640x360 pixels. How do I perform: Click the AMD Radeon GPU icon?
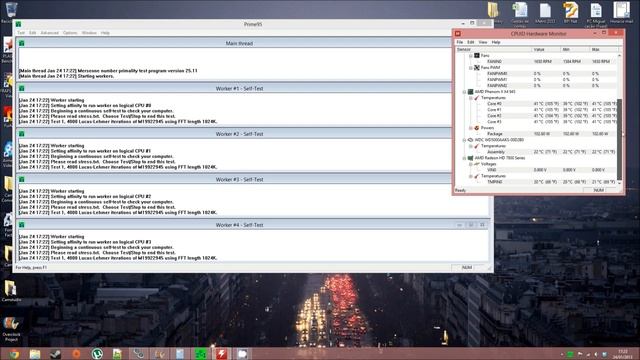471,158
